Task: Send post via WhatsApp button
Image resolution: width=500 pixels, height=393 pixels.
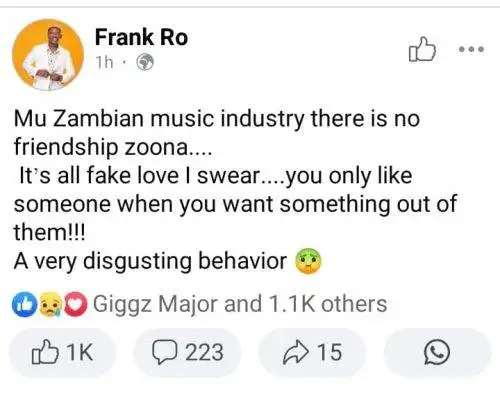Action: pos(437,352)
